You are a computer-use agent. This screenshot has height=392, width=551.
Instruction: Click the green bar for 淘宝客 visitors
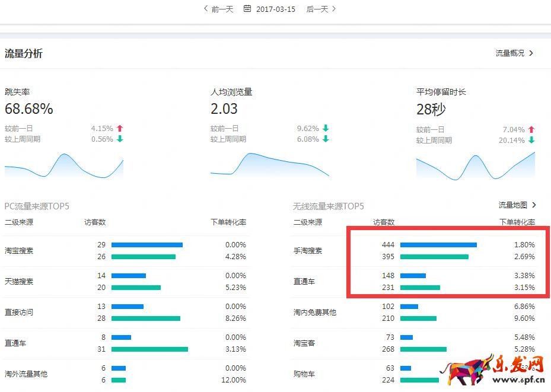(423, 349)
